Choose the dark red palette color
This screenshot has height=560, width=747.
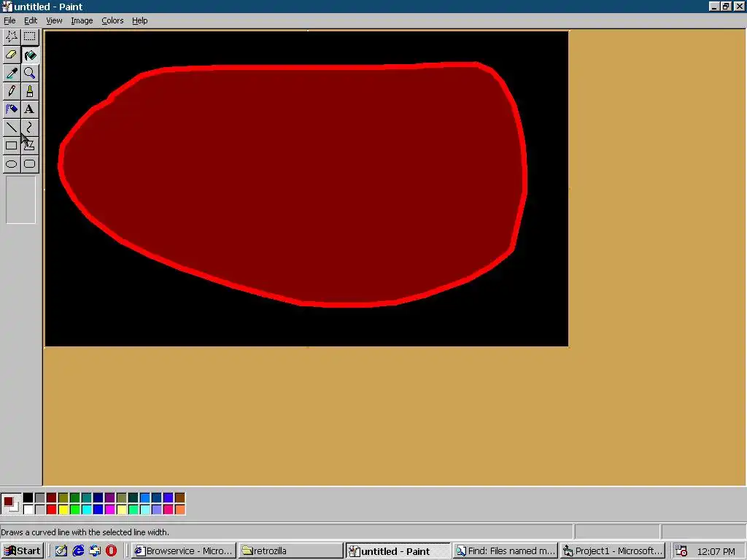click(52, 498)
